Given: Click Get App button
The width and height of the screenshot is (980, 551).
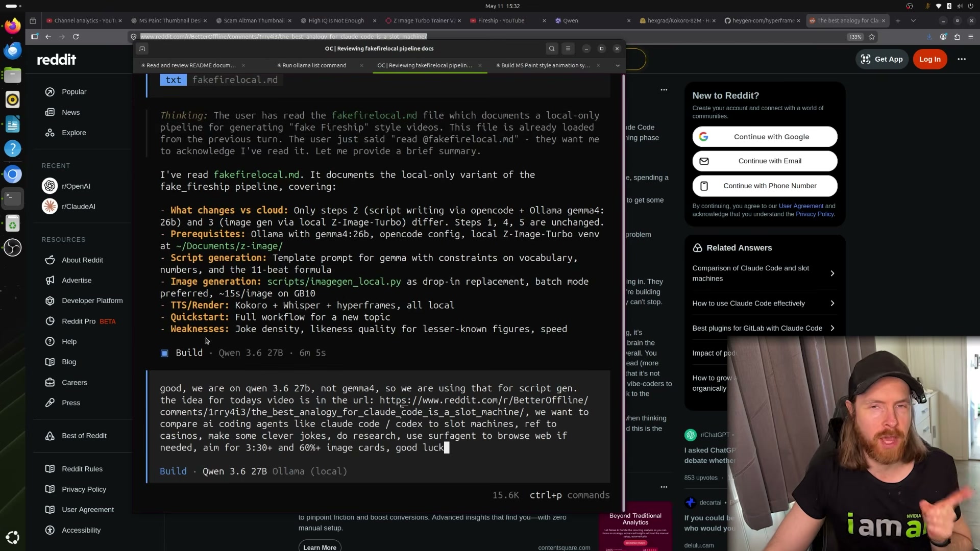Looking at the screenshot, I should tap(882, 59).
